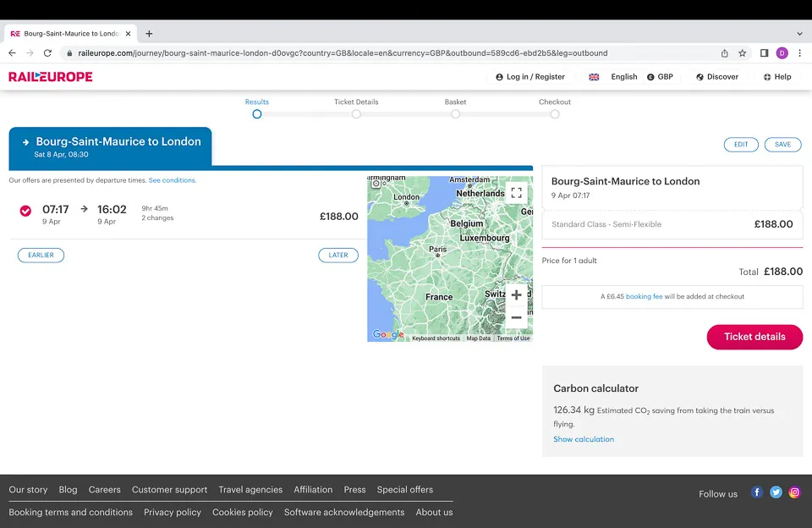
Task: Click the Google logo on the map
Action: click(x=388, y=334)
